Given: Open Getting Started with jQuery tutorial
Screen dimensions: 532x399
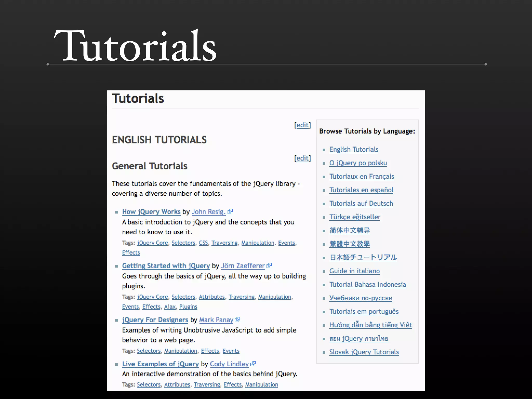Looking at the screenshot, I should [166, 266].
